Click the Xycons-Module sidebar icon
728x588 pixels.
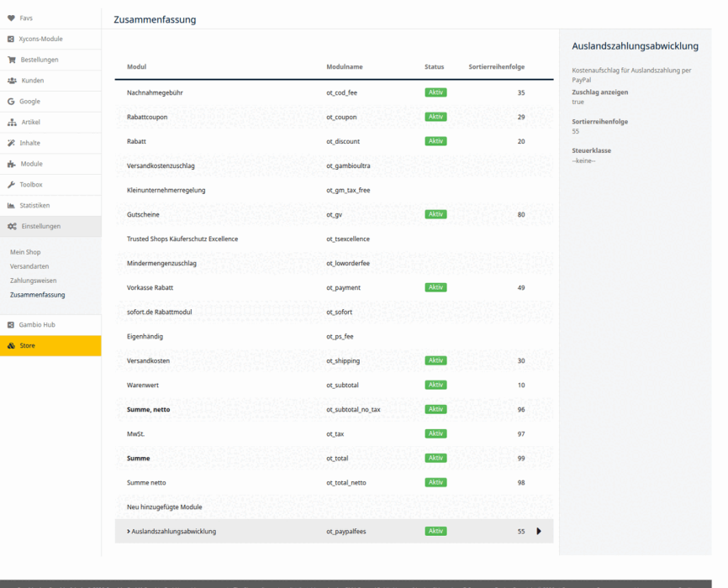coord(11,39)
